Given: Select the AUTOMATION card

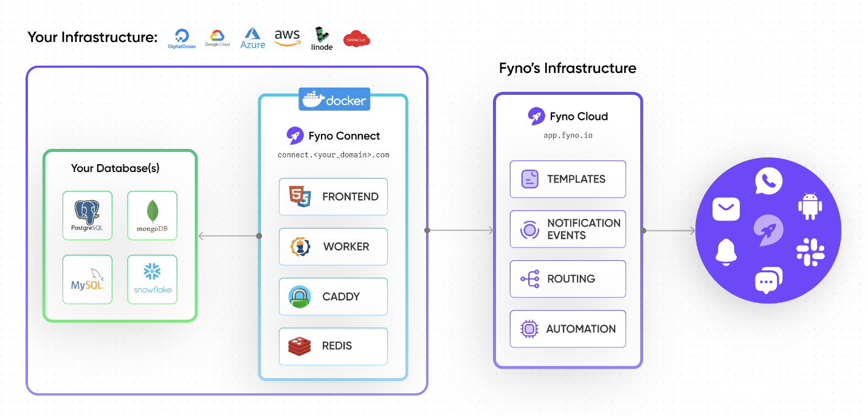Looking at the screenshot, I should click(567, 328).
